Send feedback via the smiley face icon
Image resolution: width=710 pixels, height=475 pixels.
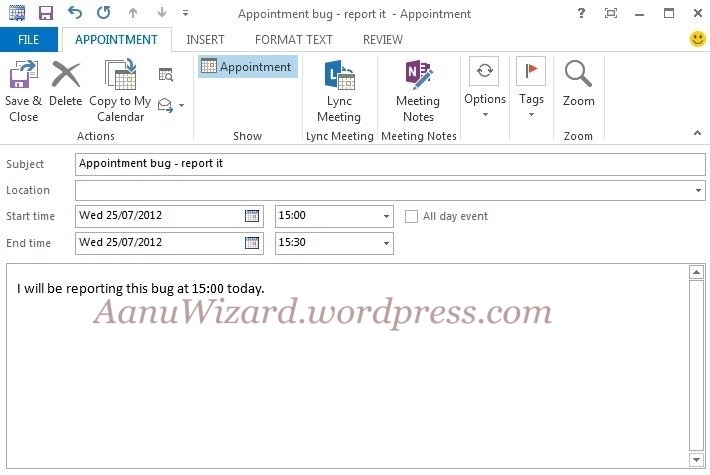coord(697,39)
